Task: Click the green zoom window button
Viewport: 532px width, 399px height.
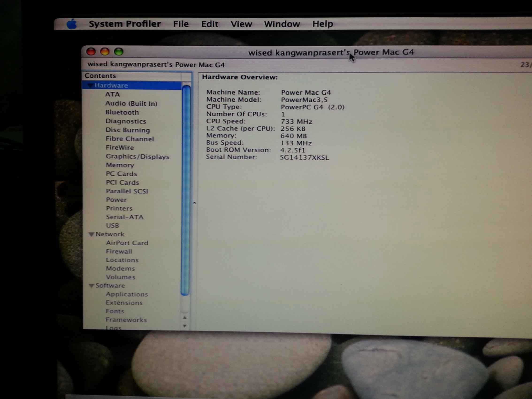Action: coord(119,51)
